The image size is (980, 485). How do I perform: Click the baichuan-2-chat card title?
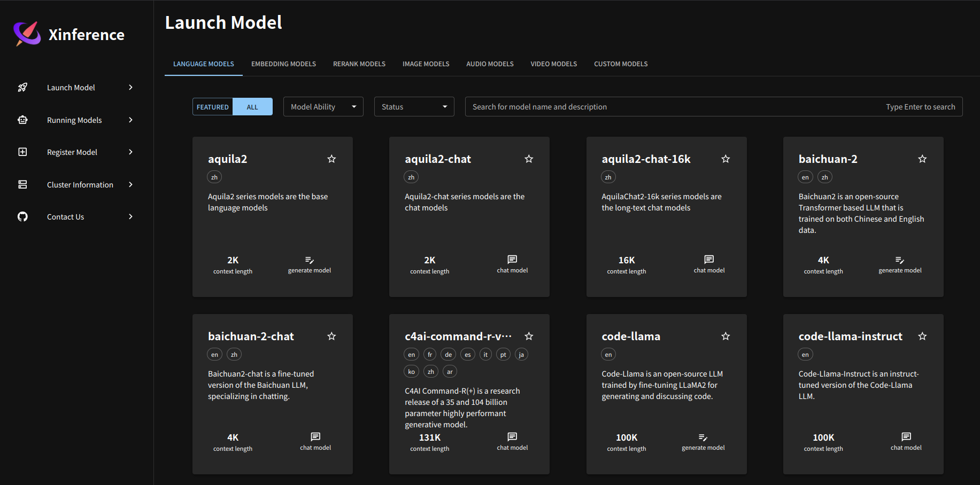coord(251,337)
